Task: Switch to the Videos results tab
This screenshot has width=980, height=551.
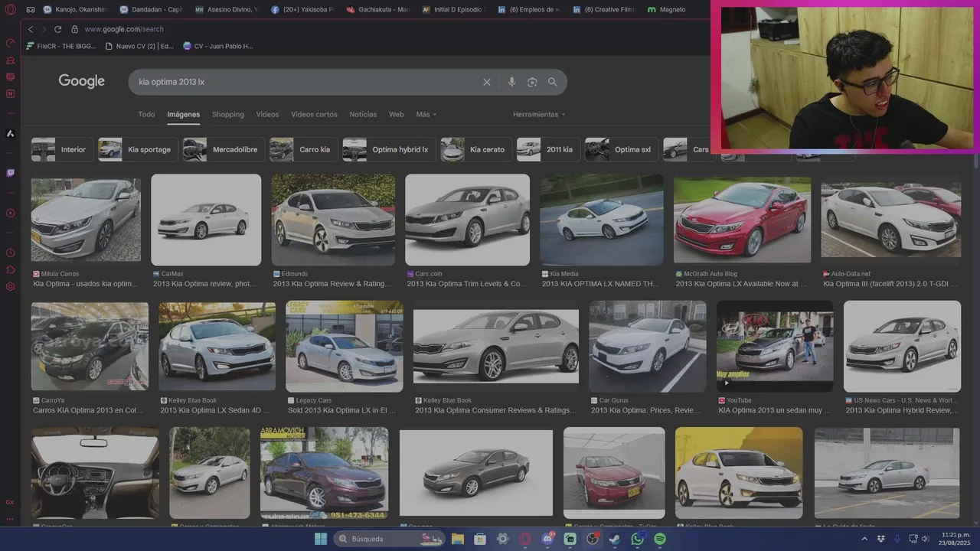Action: [x=267, y=114]
